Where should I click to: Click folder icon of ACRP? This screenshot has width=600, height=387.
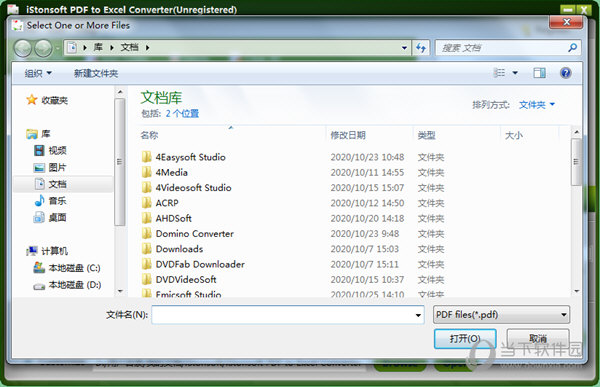147,203
